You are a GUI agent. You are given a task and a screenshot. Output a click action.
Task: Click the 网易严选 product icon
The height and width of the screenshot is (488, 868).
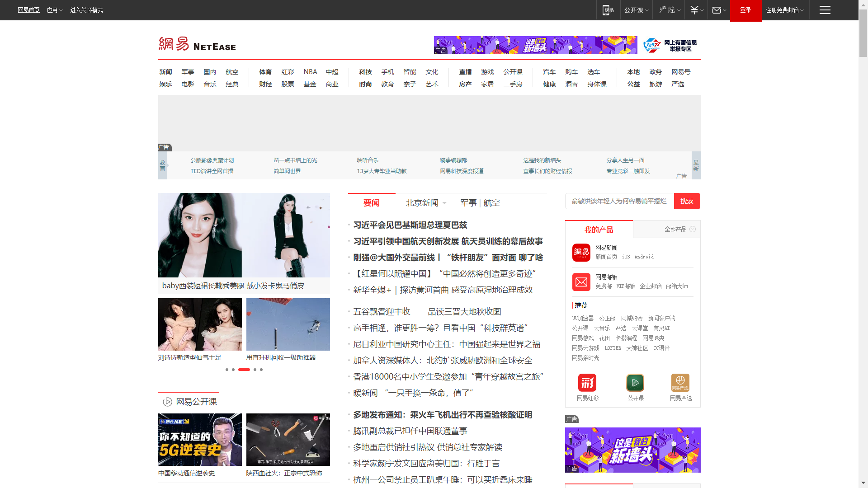coord(680,383)
